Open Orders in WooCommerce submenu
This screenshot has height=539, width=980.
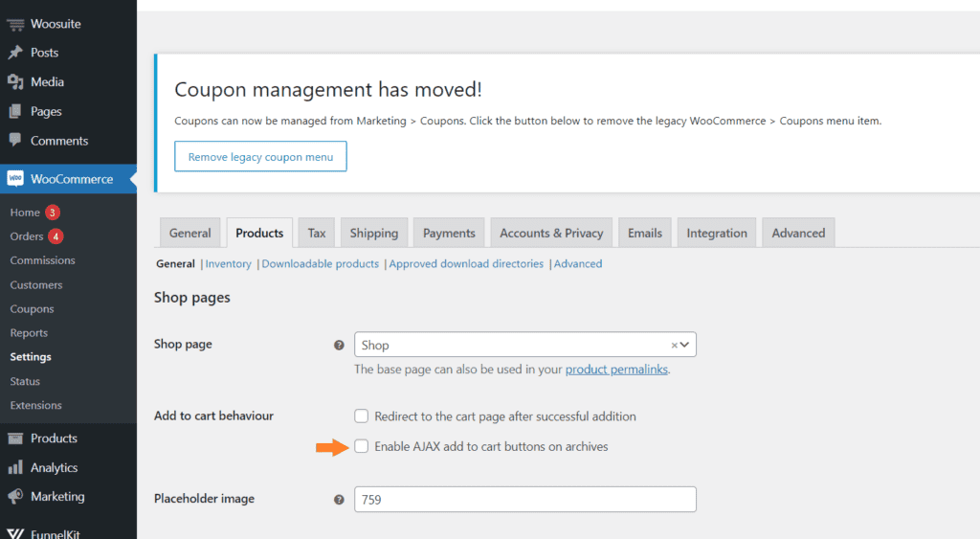[x=26, y=236]
